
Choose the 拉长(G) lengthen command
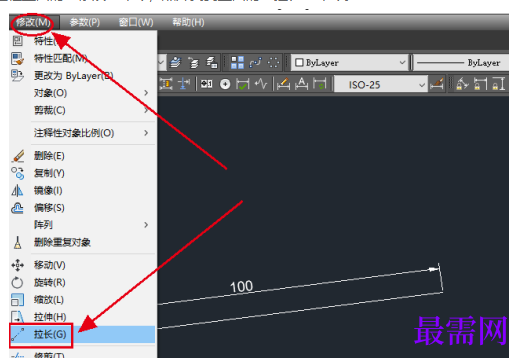[83, 334]
